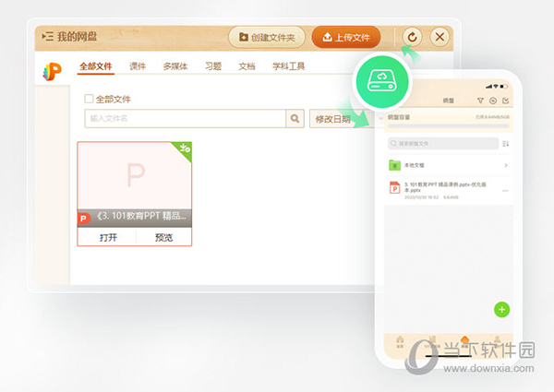Click the refresh icon in the title bar
The height and width of the screenshot is (392, 554).
pyautogui.click(x=412, y=37)
